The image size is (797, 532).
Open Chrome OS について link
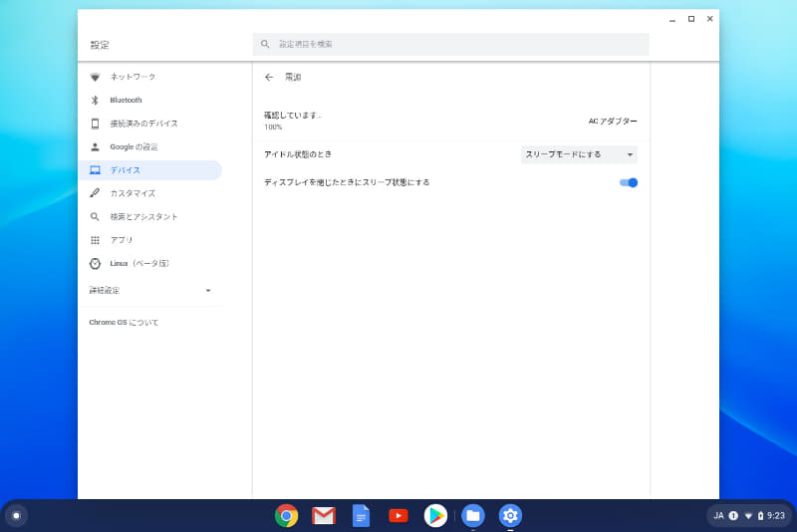pos(124,322)
